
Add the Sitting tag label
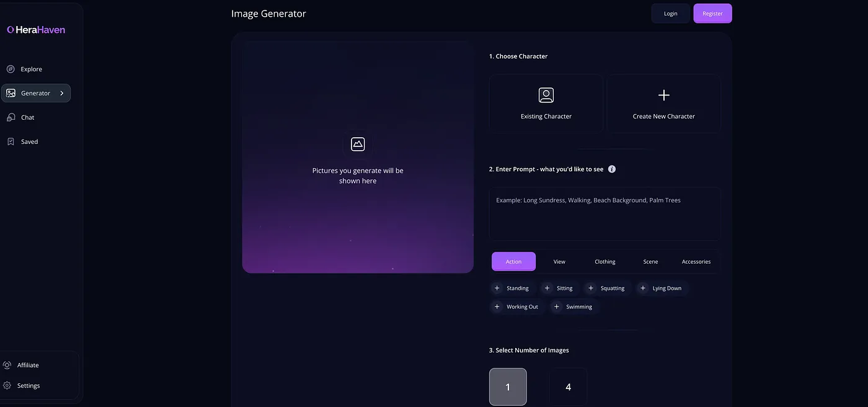coord(565,288)
